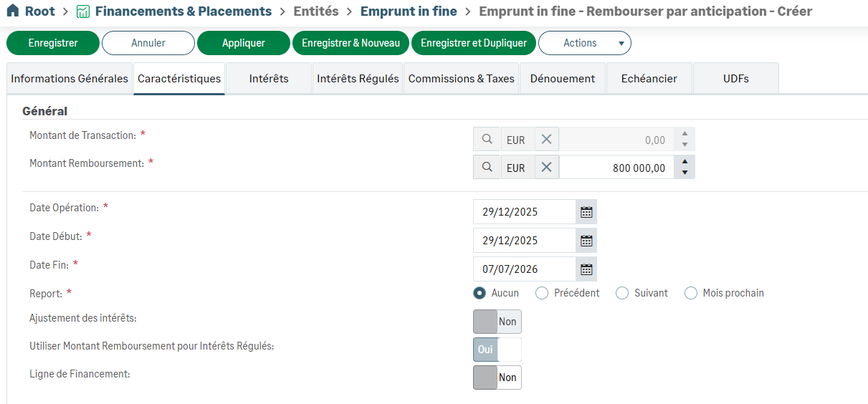This screenshot has width=868, height=404.
Task: Open the calendar picker for Date Opération
Action: pyautogui.click(x=586, y=212)
